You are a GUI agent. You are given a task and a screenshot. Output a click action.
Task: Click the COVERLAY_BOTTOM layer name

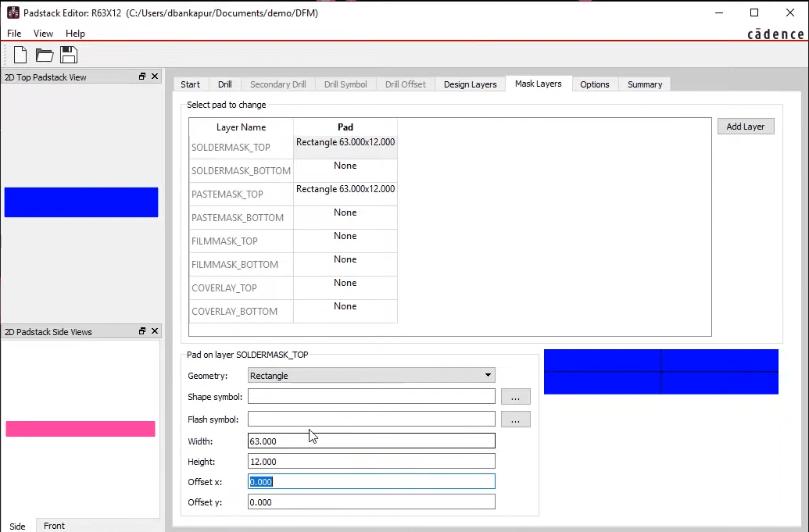pyautogui.click(x=234, y=312)
